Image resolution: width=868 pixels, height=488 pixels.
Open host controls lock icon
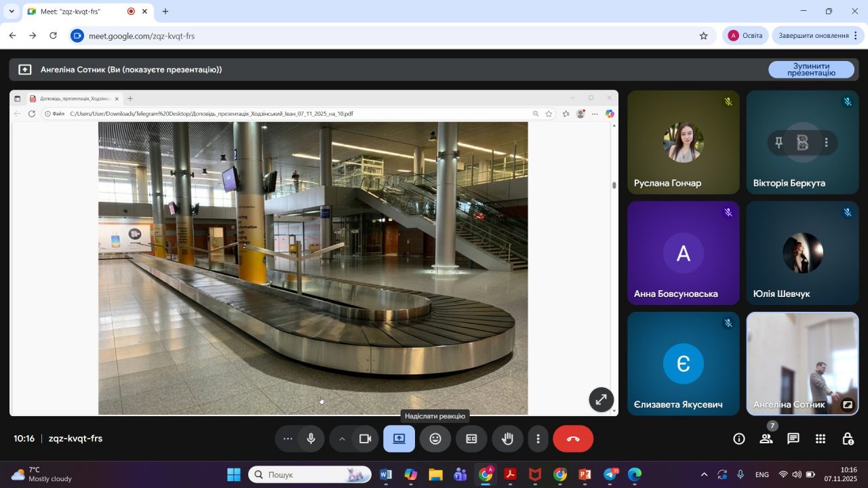(x=848, y=439)
